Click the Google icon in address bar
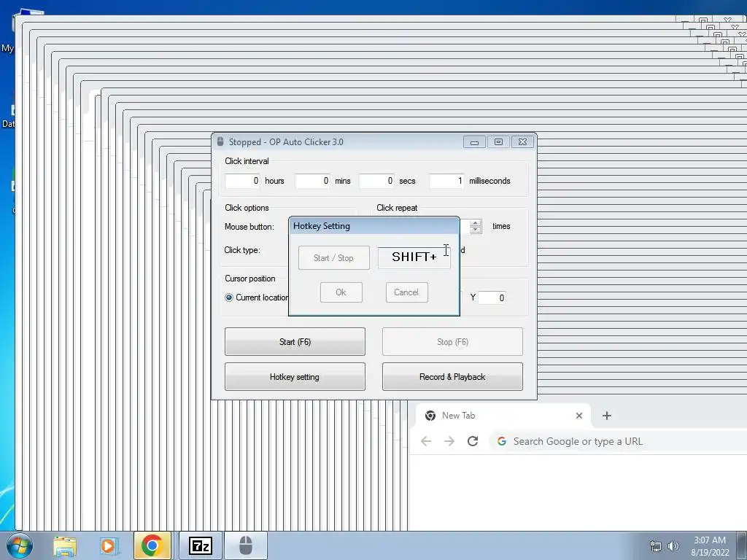This screenshot has width=747, height=560. pyautogui.click(x=502, y=441)
